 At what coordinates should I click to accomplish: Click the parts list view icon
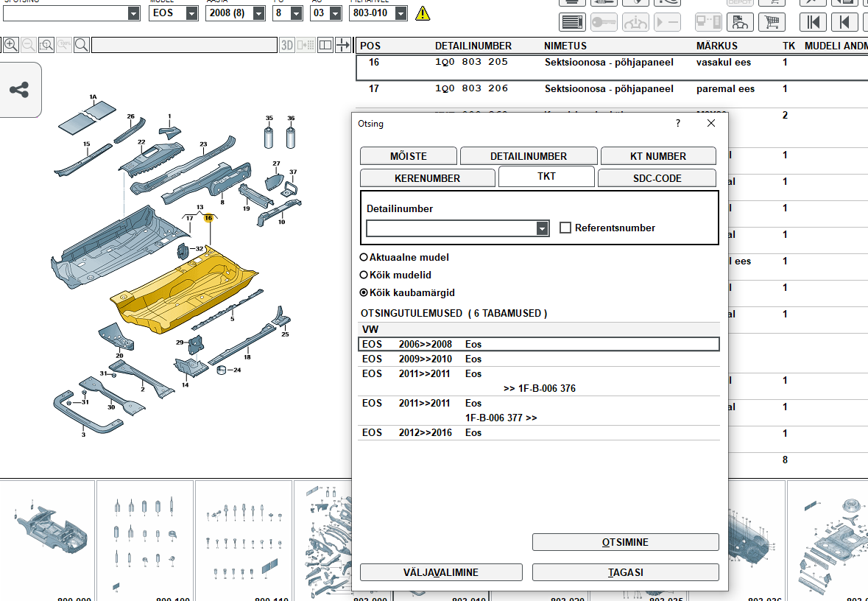(x=572, y=22)
